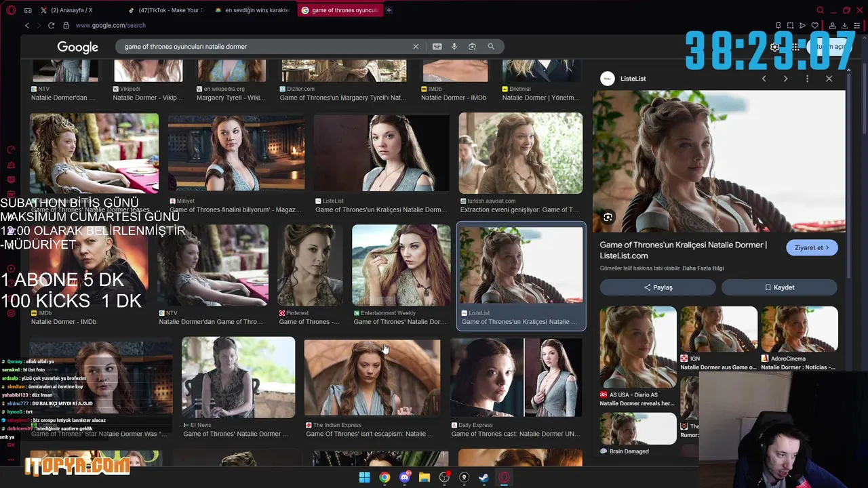Show next image in the ListeList preview panel

[785, 79]
